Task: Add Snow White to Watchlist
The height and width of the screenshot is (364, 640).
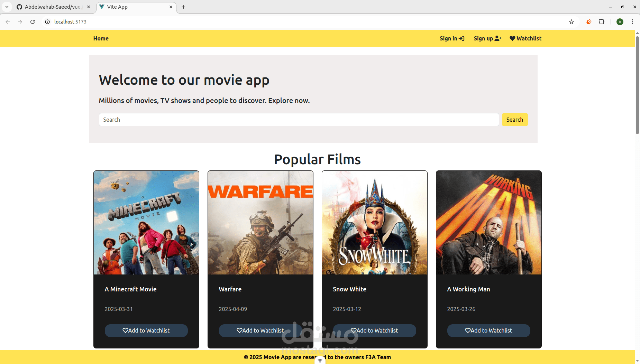Action: pos(375,330)
